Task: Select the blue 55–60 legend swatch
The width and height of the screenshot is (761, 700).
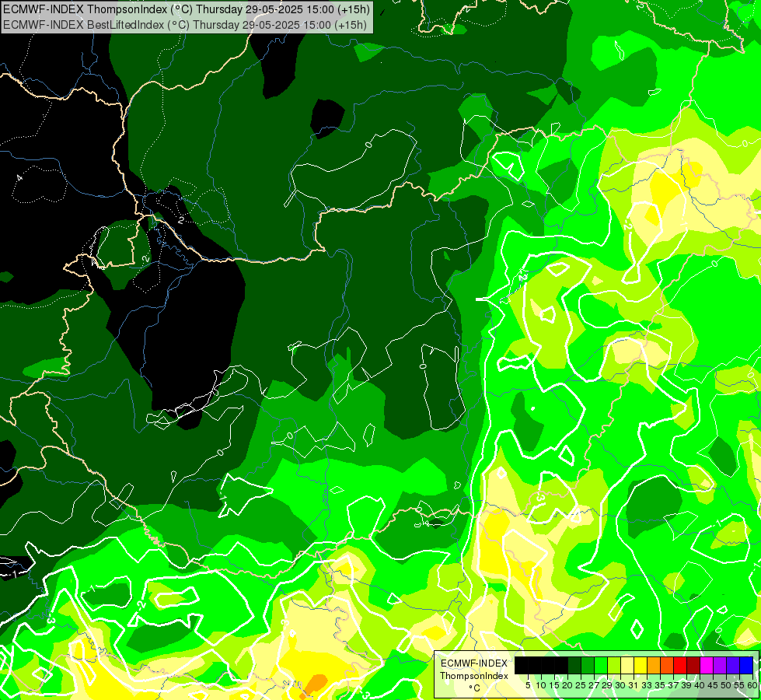Action: 746,666
